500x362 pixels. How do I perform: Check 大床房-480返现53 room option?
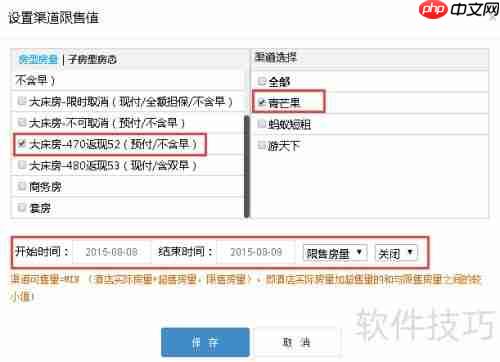(x=22, y=165)
